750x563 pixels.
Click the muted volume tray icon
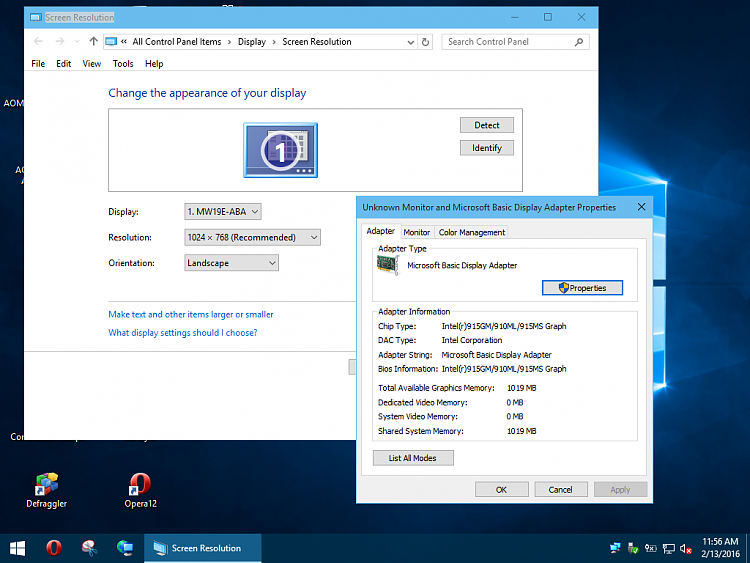(x=686, y=549)
